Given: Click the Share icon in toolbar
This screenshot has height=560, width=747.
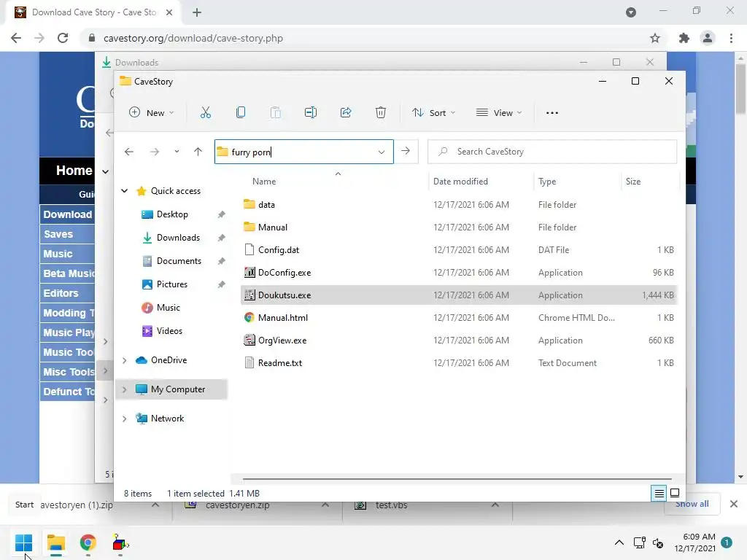Looking at the screenshot, I should (346, 113).
